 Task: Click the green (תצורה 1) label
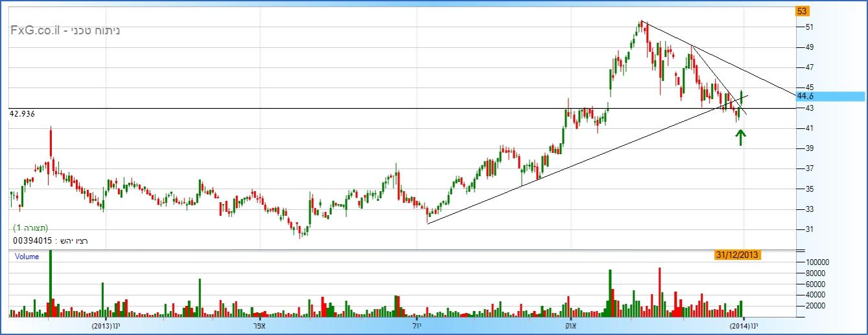(30, 228)
